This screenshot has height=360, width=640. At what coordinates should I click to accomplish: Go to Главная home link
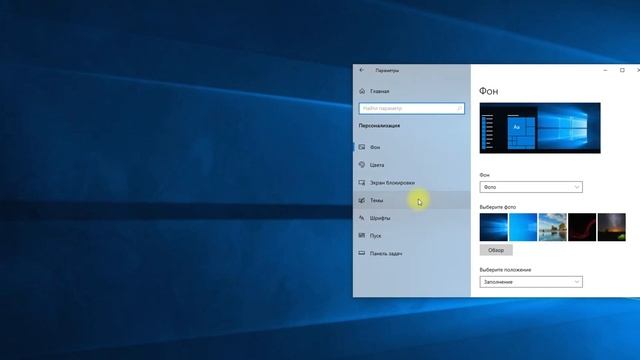tap(380, 91)
